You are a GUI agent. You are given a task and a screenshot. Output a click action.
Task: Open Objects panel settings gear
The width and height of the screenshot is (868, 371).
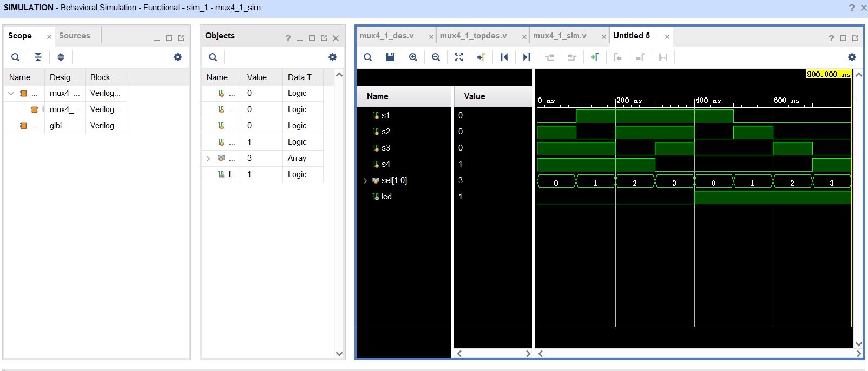point(332,57)
